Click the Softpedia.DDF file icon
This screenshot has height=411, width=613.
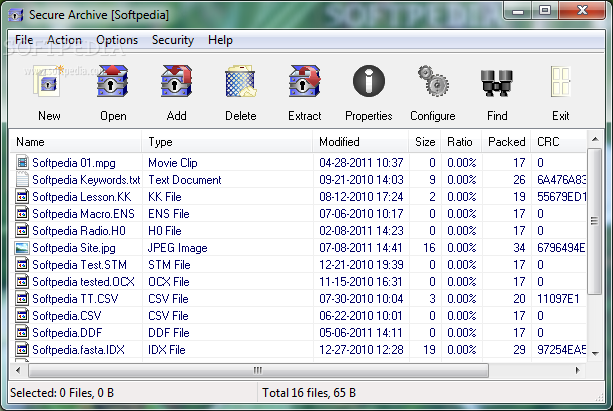(x=22, y=332)
